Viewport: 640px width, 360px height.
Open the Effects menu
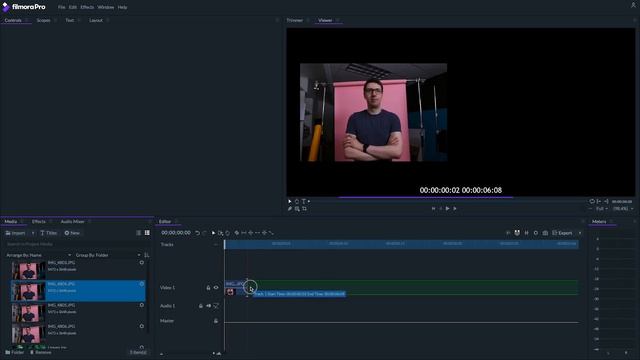(x=87, y=7)
